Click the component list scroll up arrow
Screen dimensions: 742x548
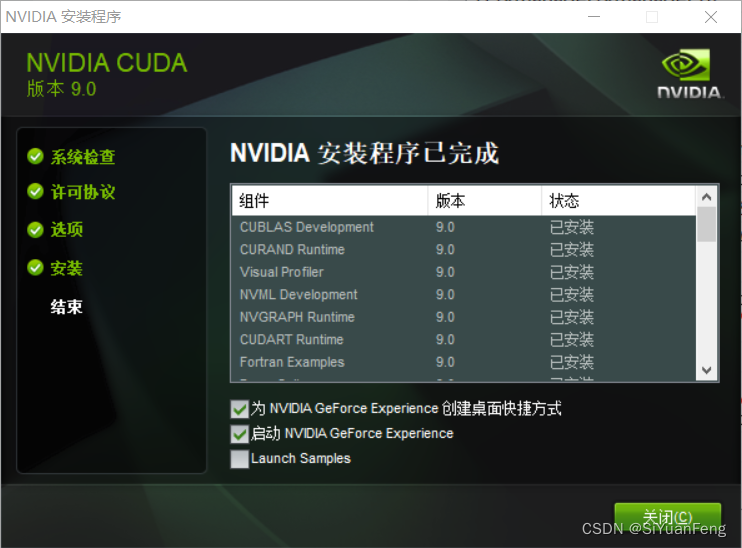click(x=707, y=197)
